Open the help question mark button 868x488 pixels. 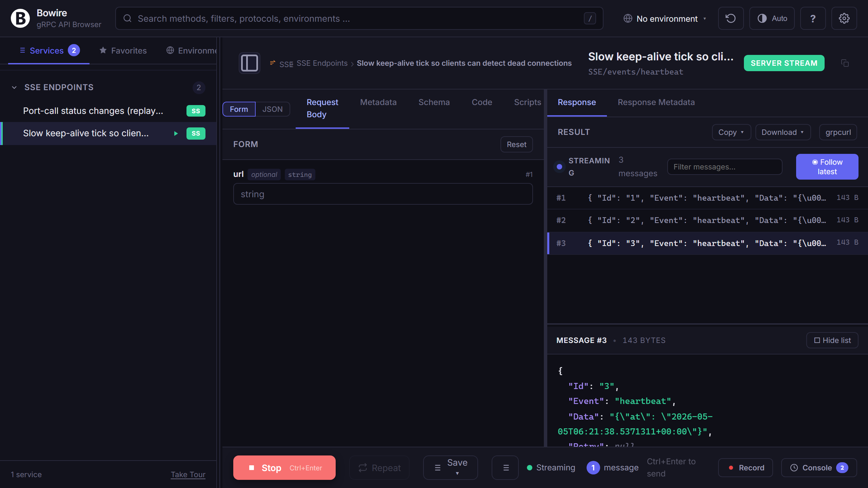pyautogui.click(x=813, y=18)
